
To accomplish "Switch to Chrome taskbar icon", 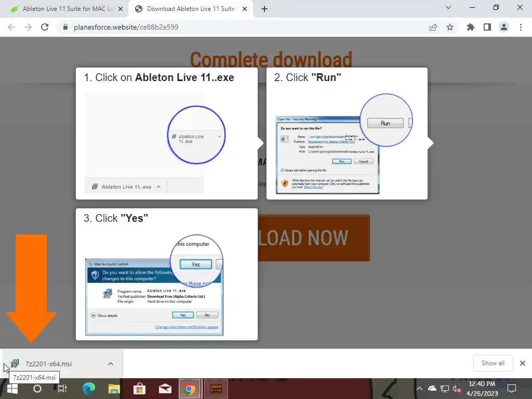I will [189, 389].
